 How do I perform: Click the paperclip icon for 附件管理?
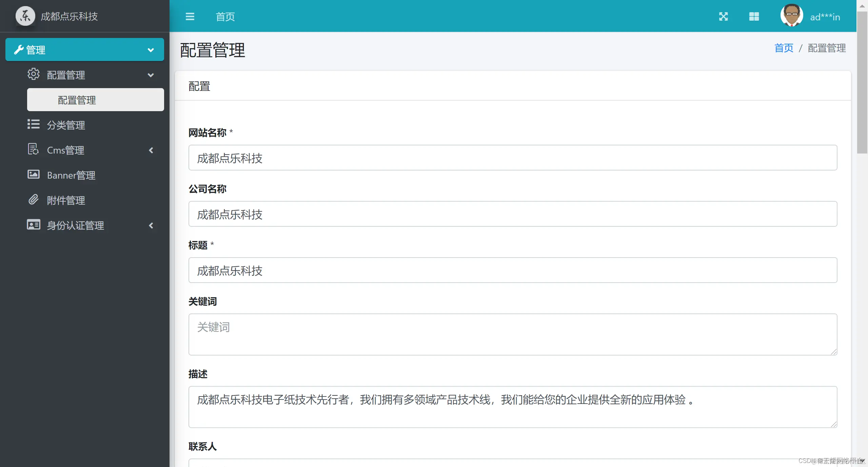(x=33, y=200)
